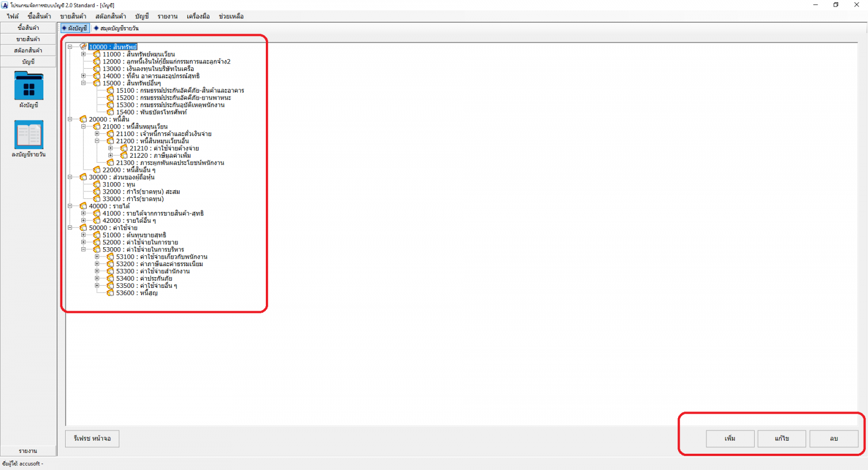Click the แก้ไข button to edit the account

(x=782, y=439)
